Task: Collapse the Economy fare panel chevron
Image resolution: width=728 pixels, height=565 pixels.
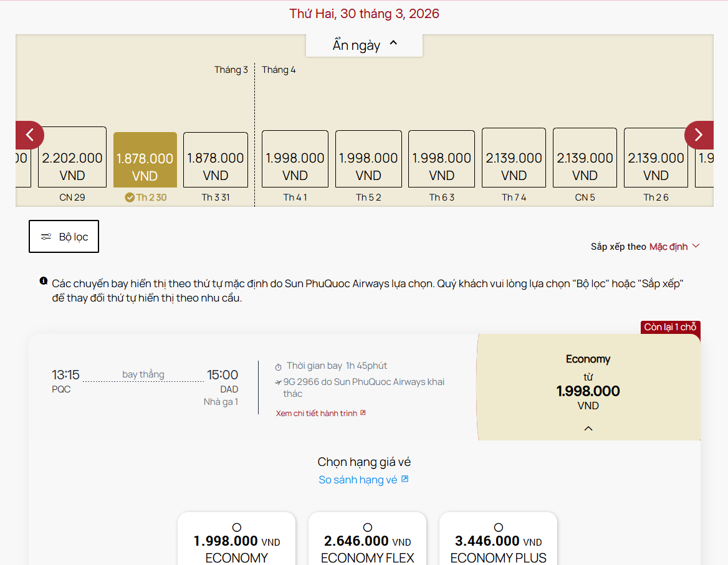Action: (x=588, y=429)
